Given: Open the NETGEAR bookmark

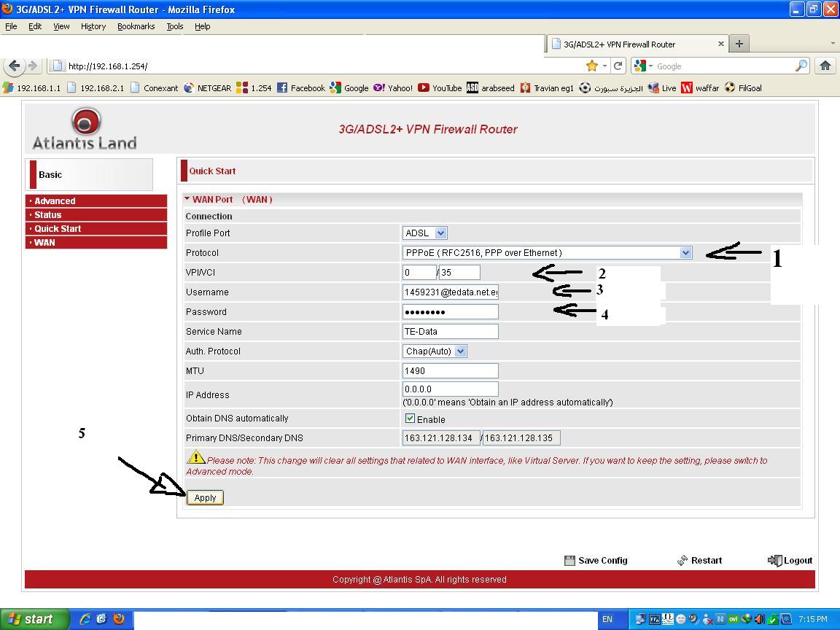Looking at the screenshot, I should (207, 87).
